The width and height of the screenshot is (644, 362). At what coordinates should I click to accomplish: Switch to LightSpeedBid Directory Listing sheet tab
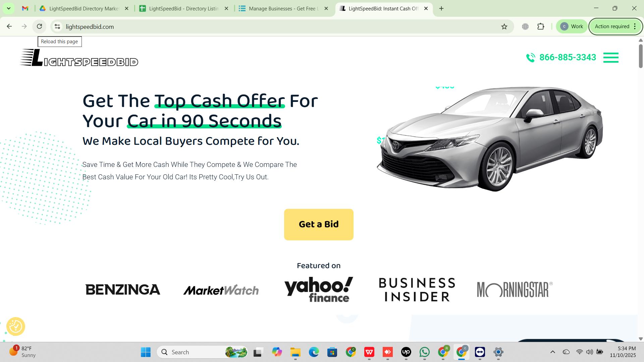coord(184,8)
